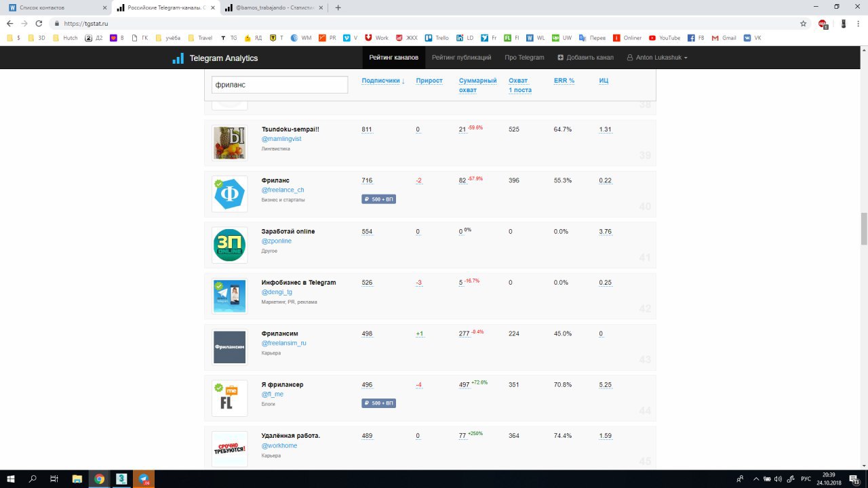The width and height of the screenshot is (868, 488).
Task: Switch to @bamos_trabajando browser tab
Action: [275, 7]
